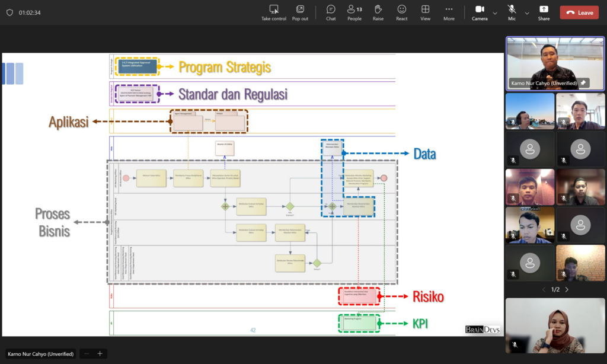Viewport: 607px width, 364px height.
Task: Zoom in the shared content
Action: pos(100,354)
